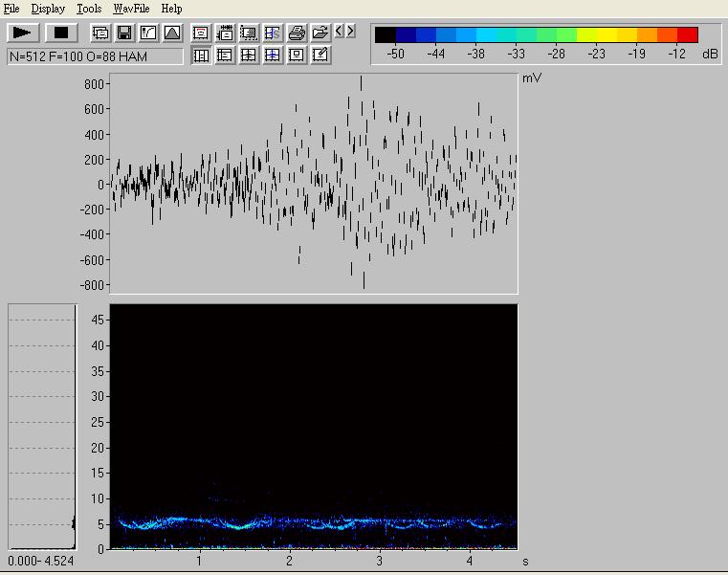This screenshot has width=728, height=575.
Task: Click the red color in dB scale
Action: [x=687, y=35]
